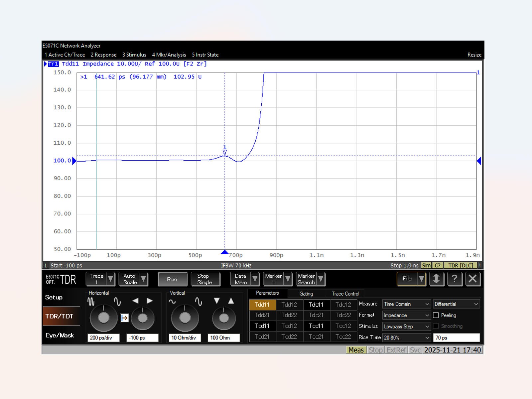The image size is (532, 399).
Task: Click the vertical scale down arrow
Action: pyautogui.click(x=217, y=301)
